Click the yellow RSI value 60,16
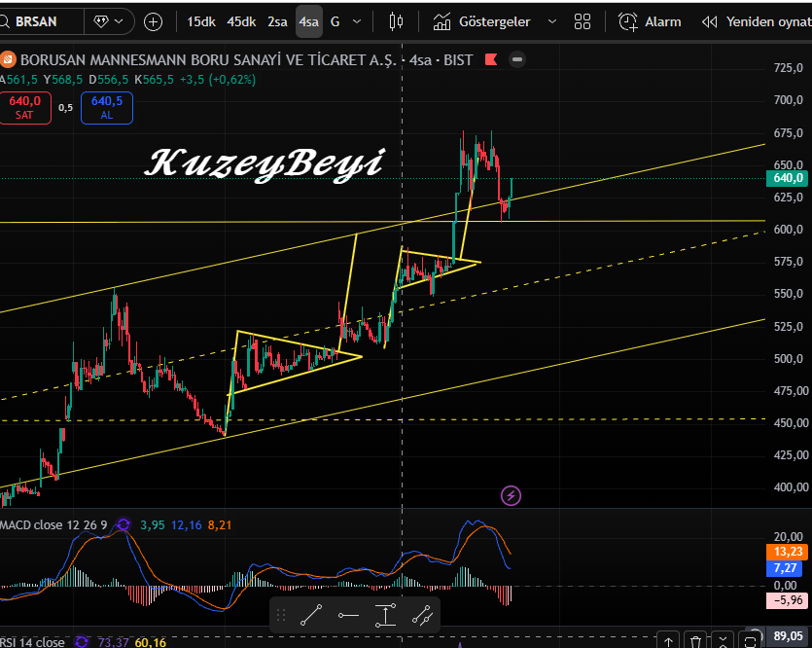 click(150, 642)
